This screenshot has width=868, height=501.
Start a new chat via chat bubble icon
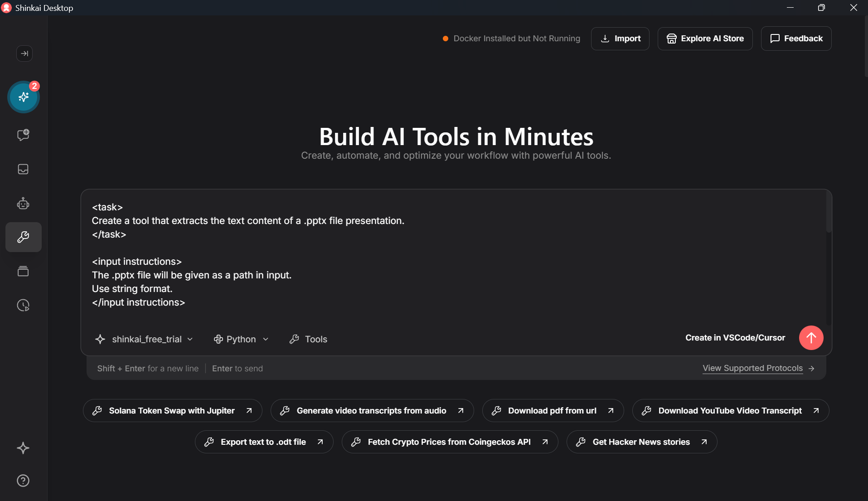(23, 135)
